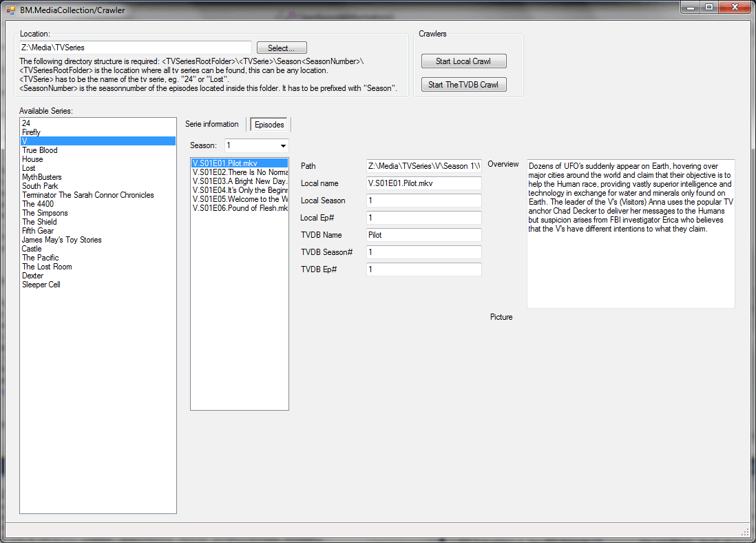
Task: Click the Select... button for Location
Action: pos(282,48)
